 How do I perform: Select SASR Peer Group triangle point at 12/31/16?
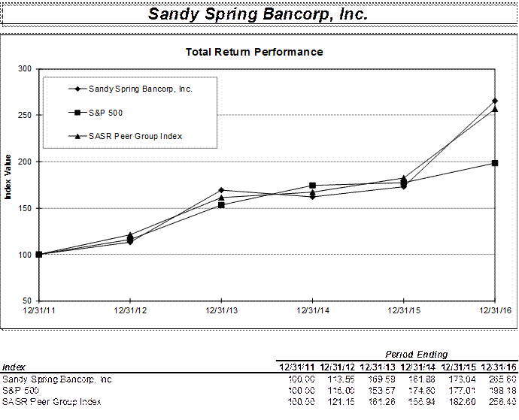tap(494, 109)
